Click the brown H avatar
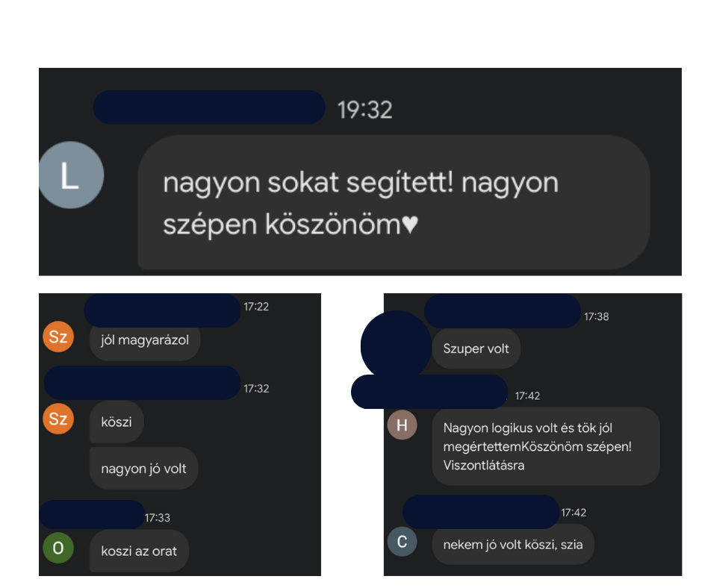 pyautogui.click(x=402, y=425)
